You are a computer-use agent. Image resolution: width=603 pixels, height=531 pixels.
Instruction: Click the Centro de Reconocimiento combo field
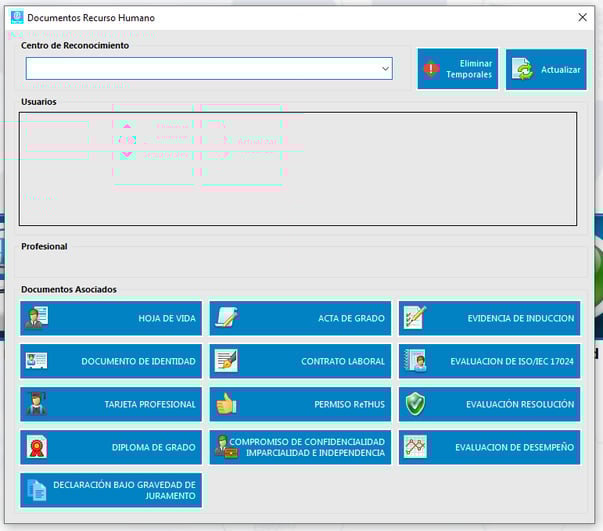(x=201, y=69)
